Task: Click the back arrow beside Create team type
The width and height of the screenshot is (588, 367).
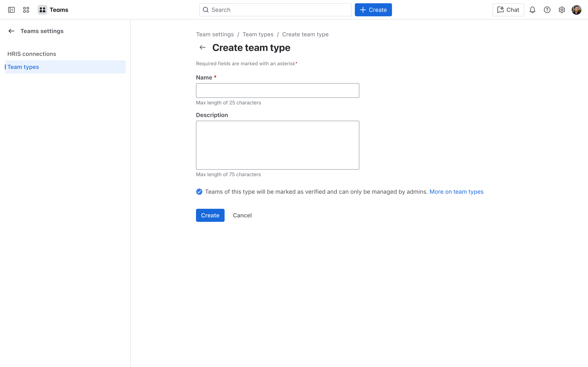Action: [x=202, y=47]
